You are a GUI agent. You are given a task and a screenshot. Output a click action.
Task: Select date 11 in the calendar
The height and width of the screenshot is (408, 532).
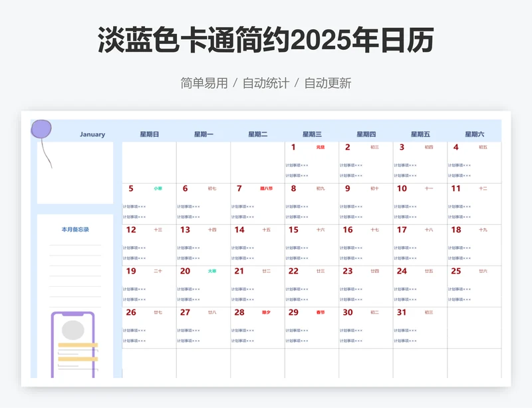pos(456,188)
